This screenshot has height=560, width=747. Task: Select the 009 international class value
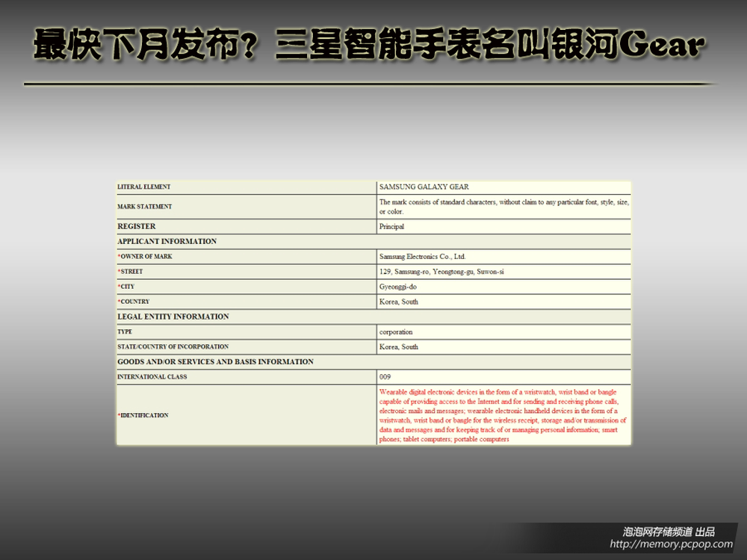click(385, 377)
